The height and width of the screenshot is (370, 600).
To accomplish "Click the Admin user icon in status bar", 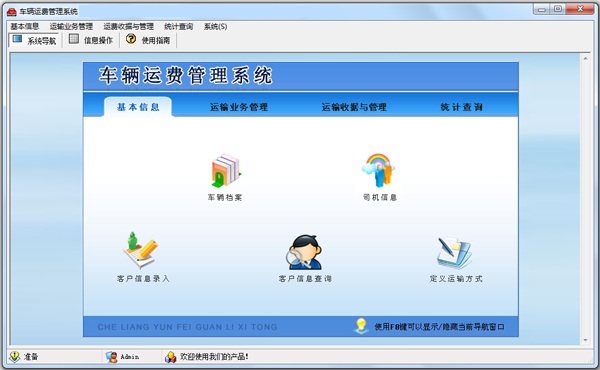I will (112, 357).
